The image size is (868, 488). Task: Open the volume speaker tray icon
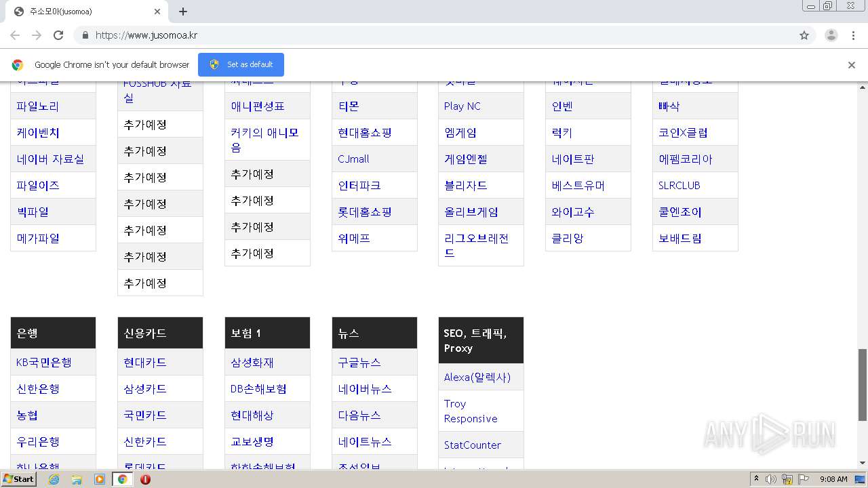(x=770, y=479)
